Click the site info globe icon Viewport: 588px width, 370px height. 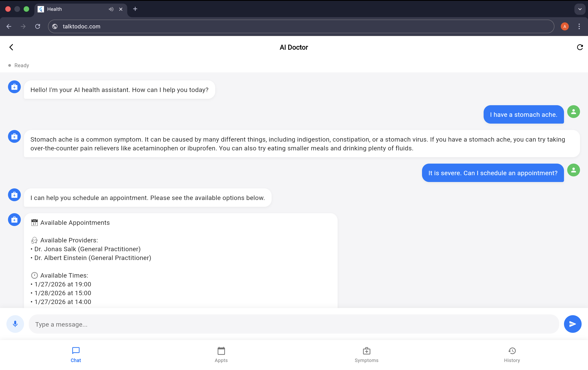[x=55, y=26]
